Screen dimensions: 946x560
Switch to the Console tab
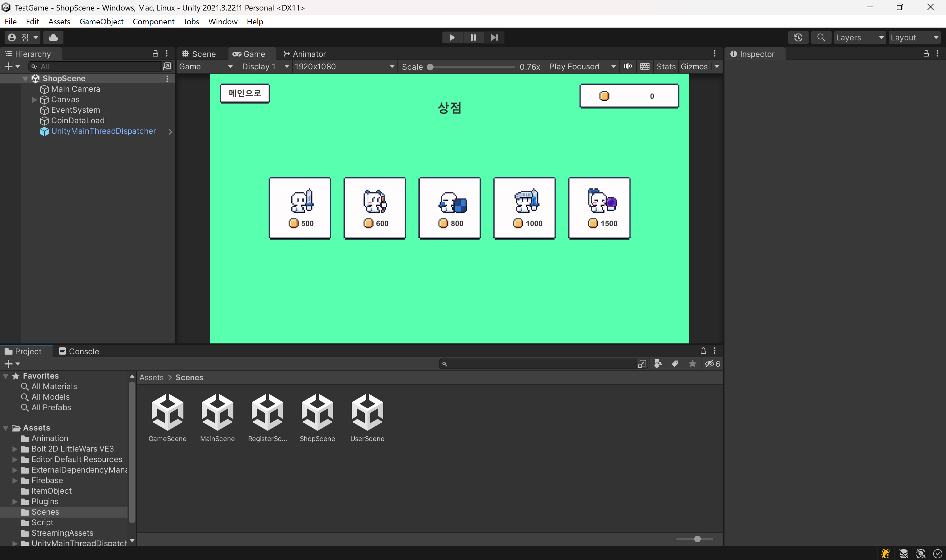click(x=79, y=351)
